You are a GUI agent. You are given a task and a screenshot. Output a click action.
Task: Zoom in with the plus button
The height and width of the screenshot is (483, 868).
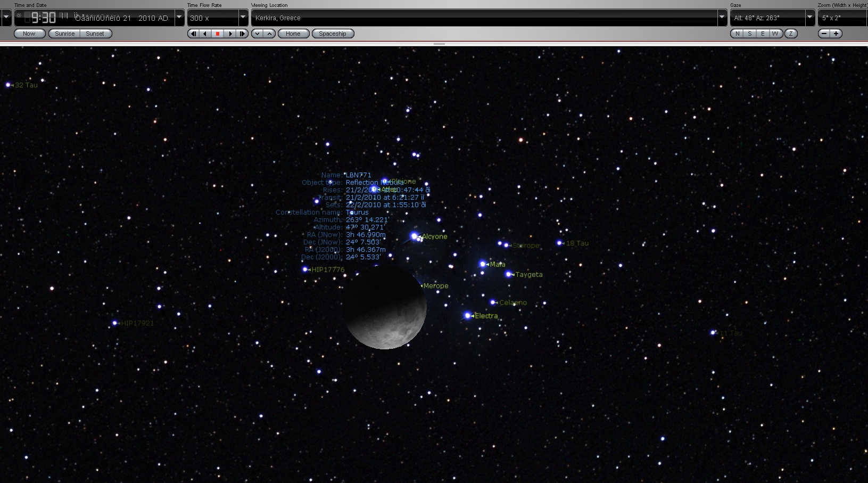pyautogui.click(x=836, y=34)
